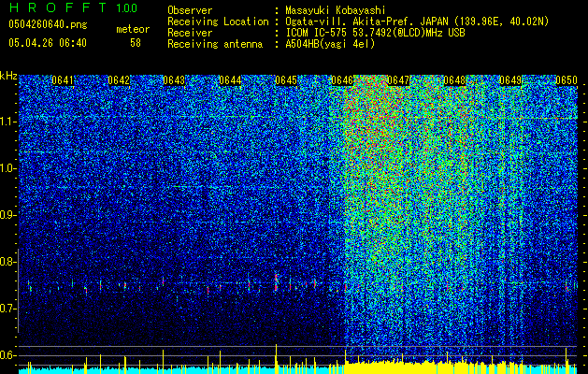Click the Observer label
This screenshot has width=588, height=374.
tap(190, 10)
